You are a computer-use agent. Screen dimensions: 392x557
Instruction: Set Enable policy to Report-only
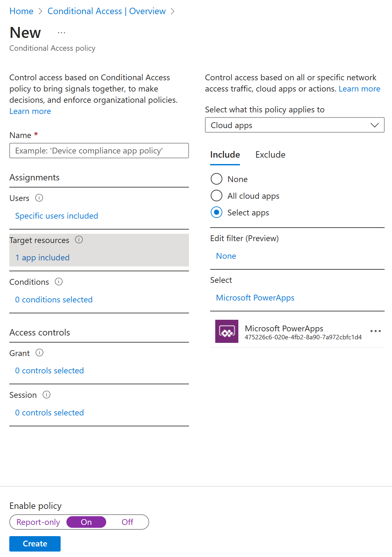pos(38,522)
